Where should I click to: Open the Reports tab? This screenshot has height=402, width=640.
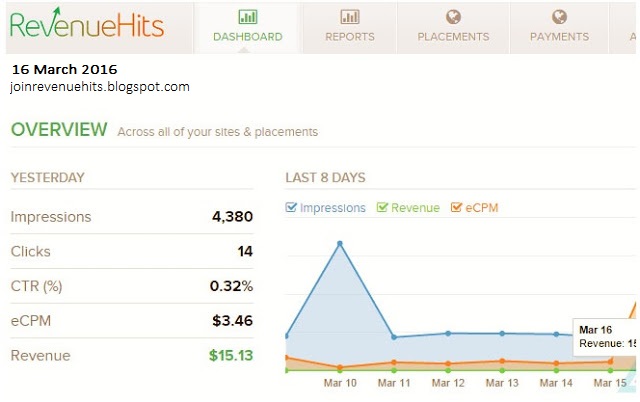(350, 37)
